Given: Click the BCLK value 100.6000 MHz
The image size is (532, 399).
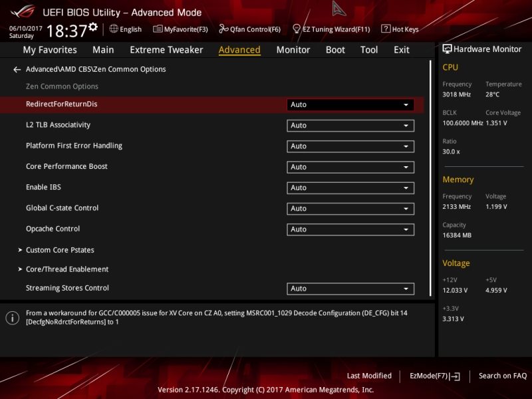Looking at the screenshot, I should [462, 123].
